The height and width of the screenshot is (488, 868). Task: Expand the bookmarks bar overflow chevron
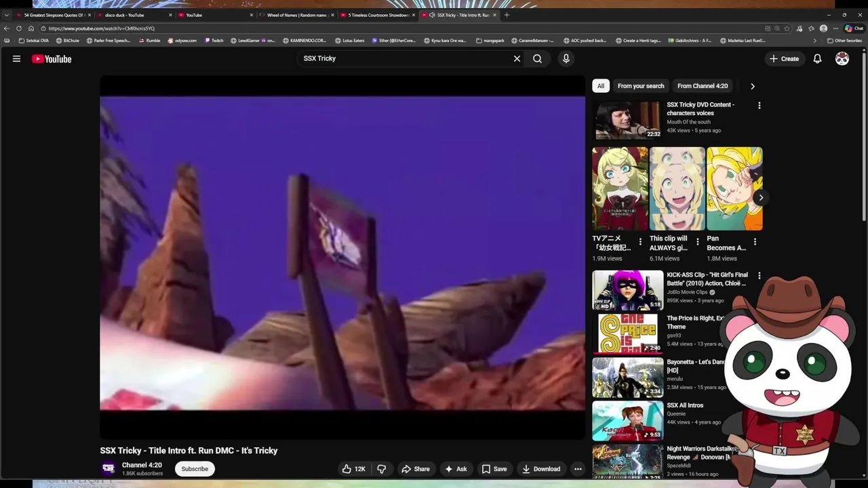click(x=815, y=41)
